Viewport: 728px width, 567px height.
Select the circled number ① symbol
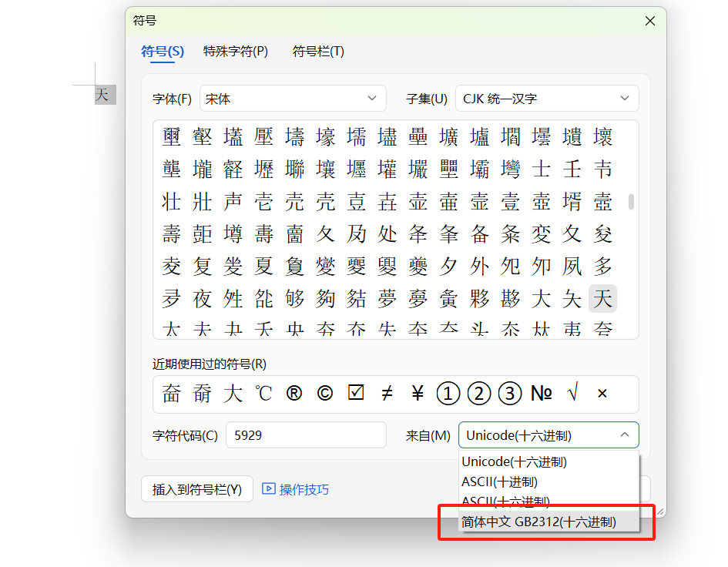(448, 393)
